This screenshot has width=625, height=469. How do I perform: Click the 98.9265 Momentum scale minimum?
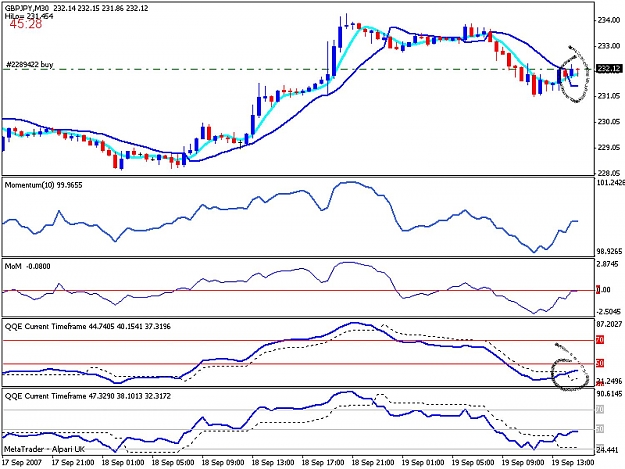609,252
